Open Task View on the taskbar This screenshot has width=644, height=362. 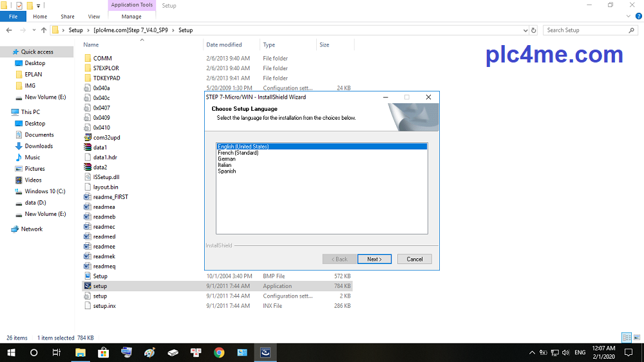[x=56, y=352]
